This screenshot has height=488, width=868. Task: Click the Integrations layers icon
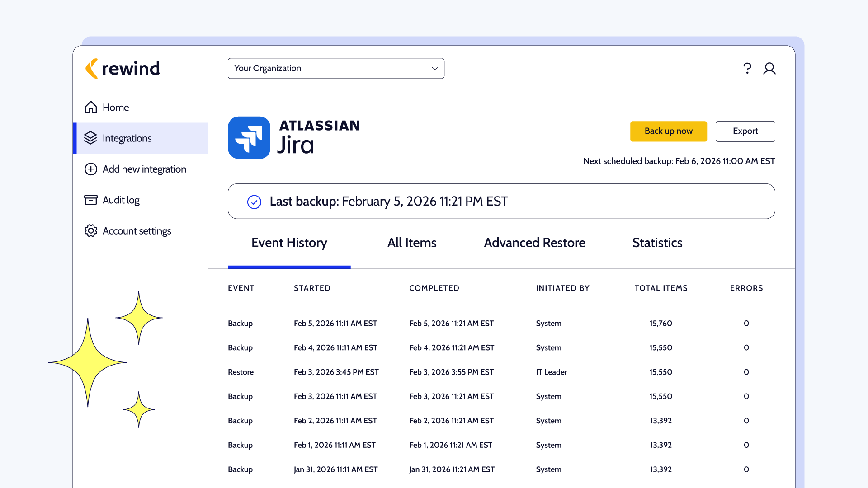tap(90, 138)
